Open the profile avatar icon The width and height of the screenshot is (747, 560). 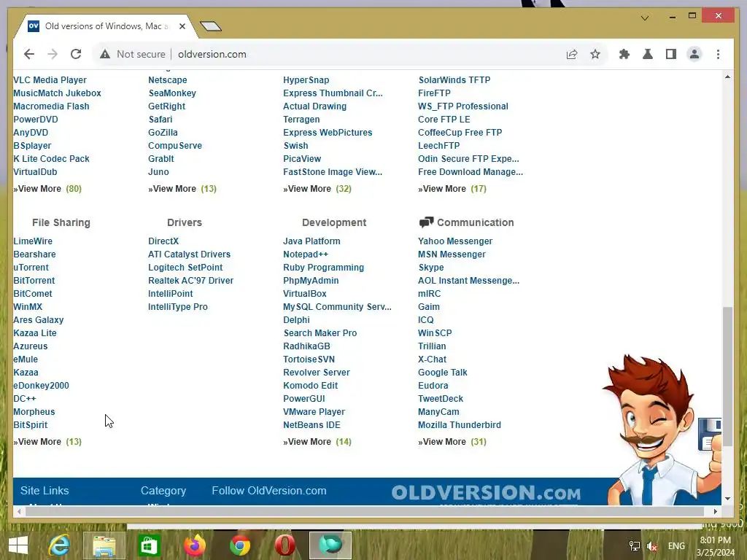tap(694, 54)
